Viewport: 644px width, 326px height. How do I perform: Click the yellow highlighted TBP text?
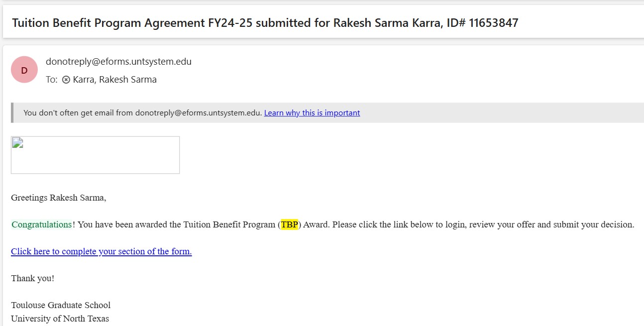coord(289,224)
